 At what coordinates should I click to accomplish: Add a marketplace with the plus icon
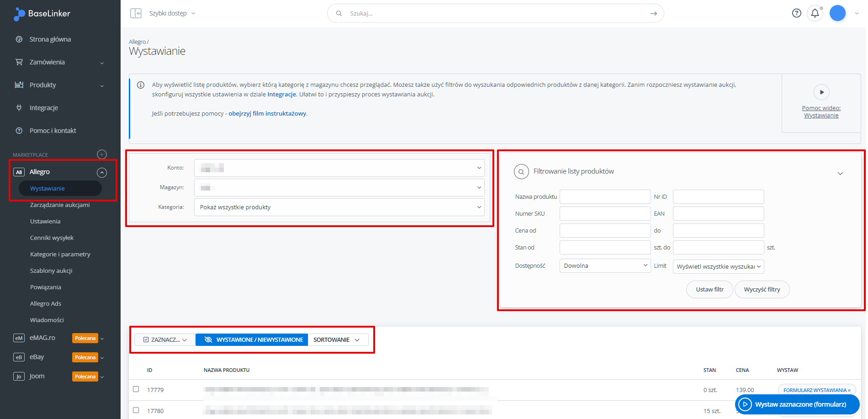[x=102, y=154]
